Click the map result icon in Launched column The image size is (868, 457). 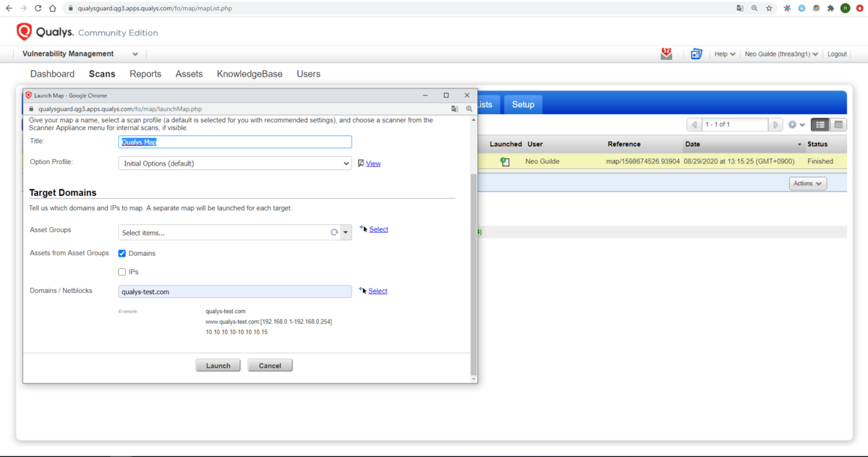505,162
